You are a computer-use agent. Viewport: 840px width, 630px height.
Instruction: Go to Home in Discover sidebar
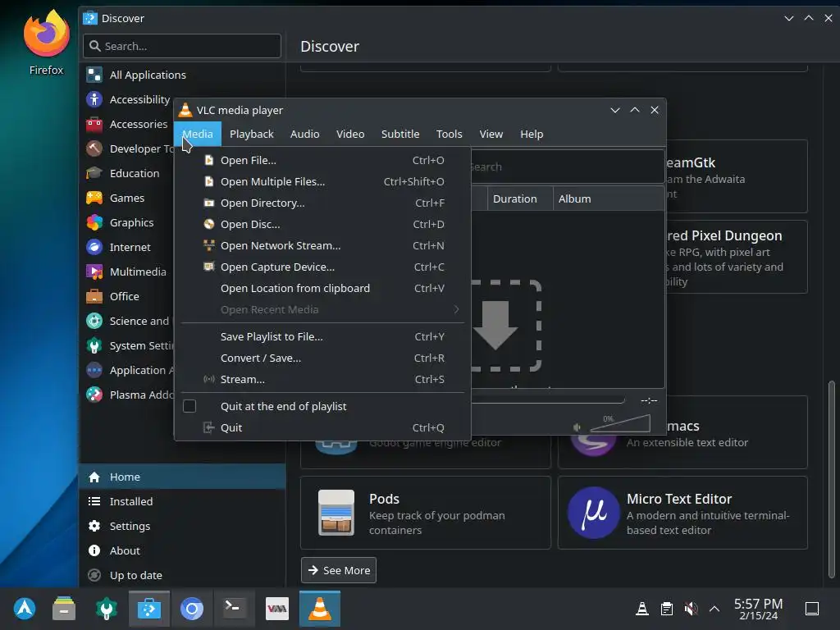point(182,477)
